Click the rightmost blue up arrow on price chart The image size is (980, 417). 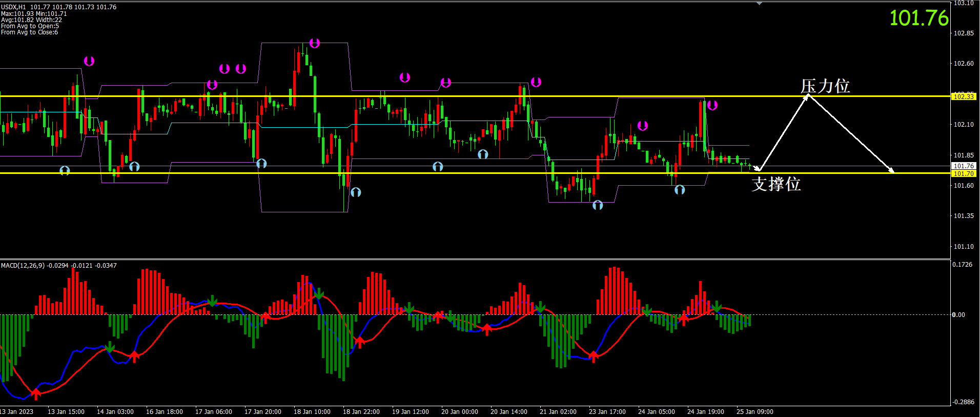680,190
